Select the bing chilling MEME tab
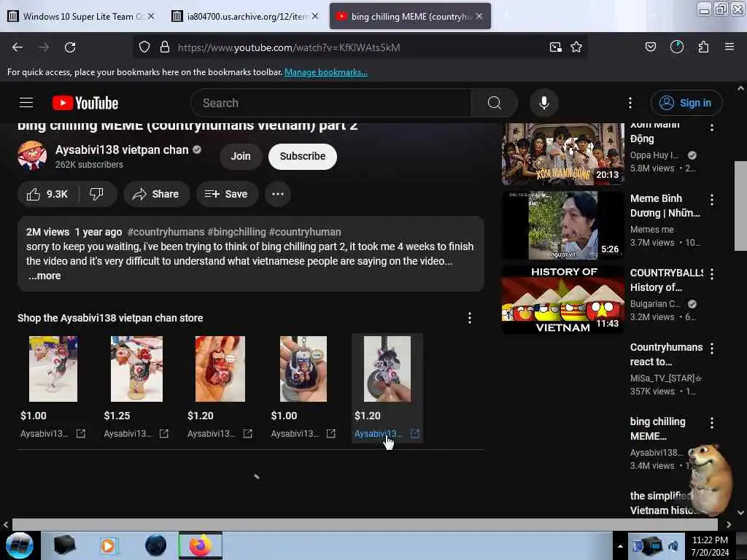Image resolution: width=747 pixels, height=560 pixels. (x=410, y=17)
